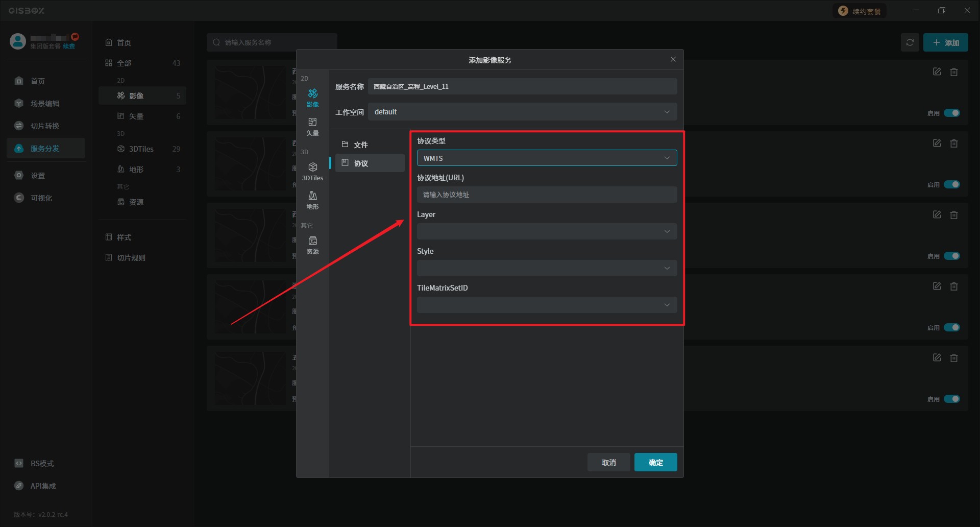Click edit icon on first service card
The height and width of the screenshot is (527, 980).
[x=937, y=72]
